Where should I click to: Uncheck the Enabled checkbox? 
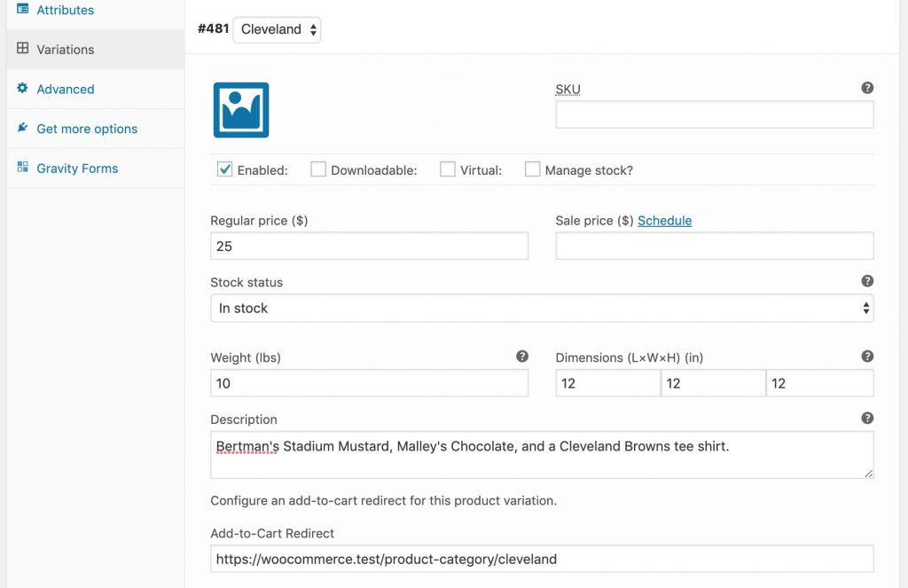(x=224, y=169)
